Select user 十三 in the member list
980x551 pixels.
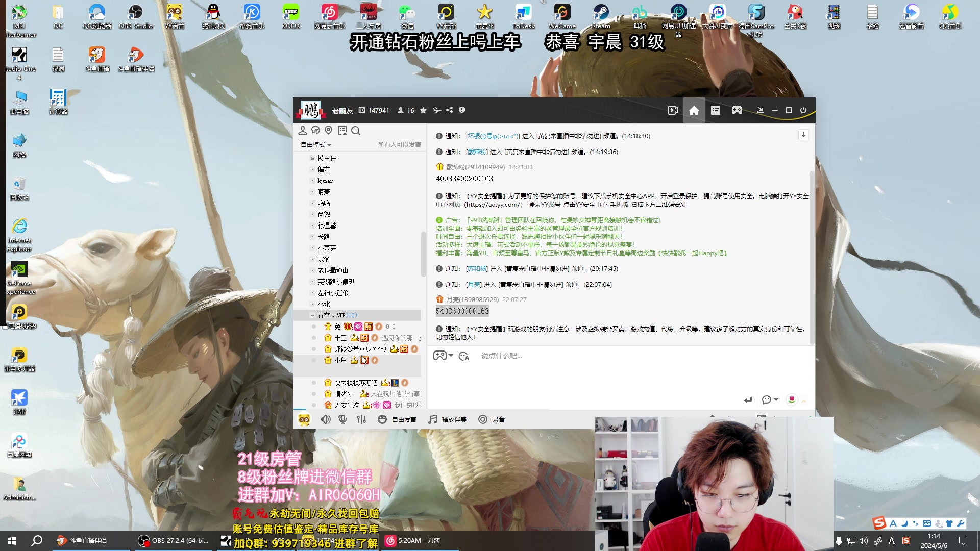[x=340, y=338]
